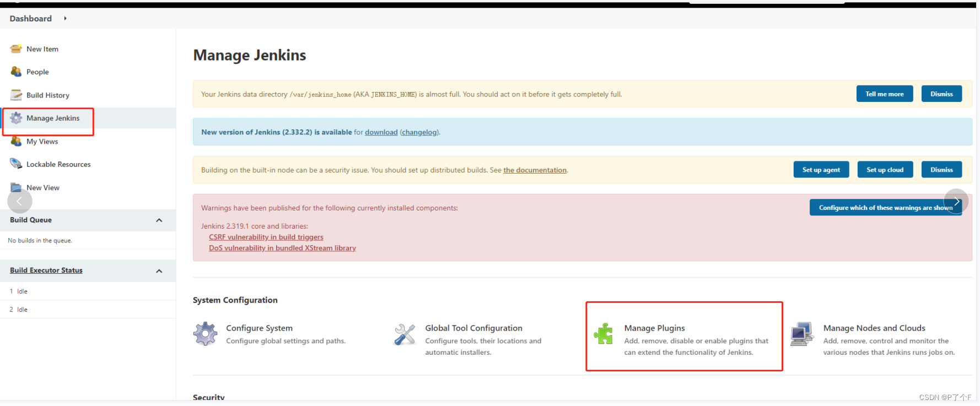Click the Manage Nodes and Clouds computer icon
The image size is (980, 406).
point(803,334)
